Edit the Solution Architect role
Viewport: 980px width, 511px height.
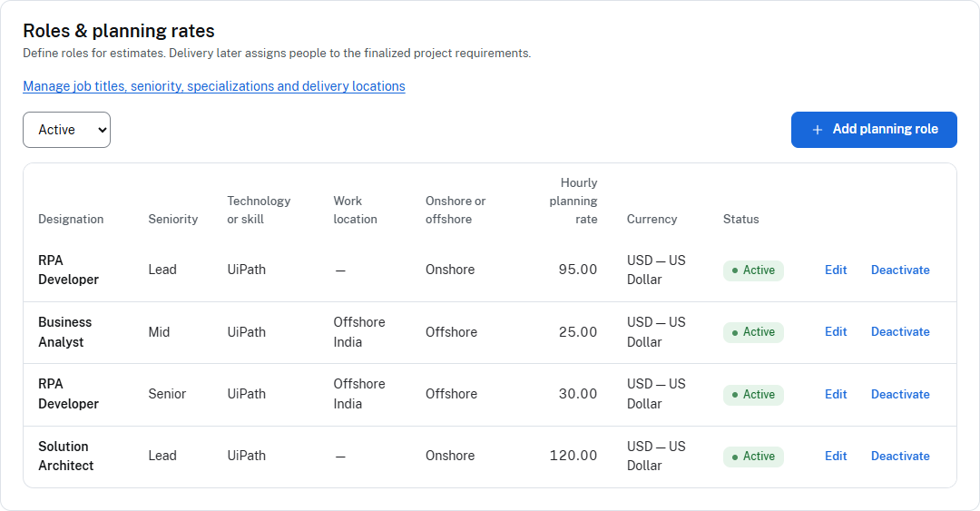click(836, 457)
